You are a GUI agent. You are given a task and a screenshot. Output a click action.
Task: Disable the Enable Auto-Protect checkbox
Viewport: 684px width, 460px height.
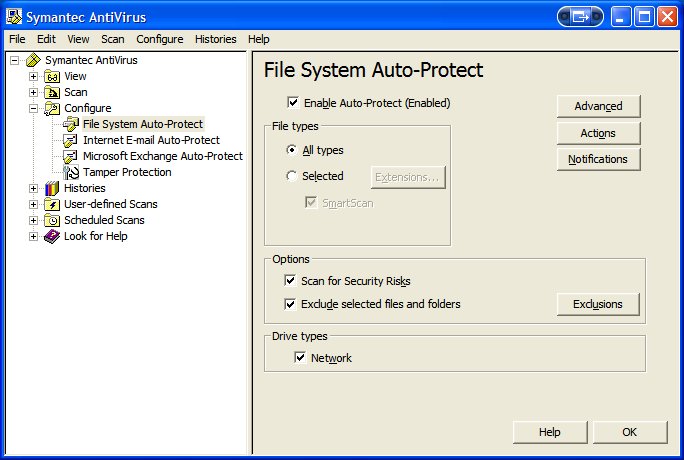point(293,103)
